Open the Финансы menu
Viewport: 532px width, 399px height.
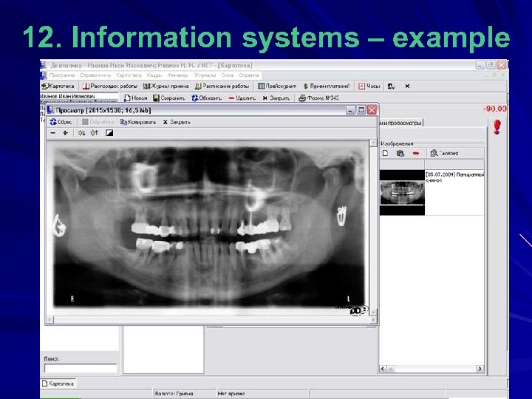(178, 75)
